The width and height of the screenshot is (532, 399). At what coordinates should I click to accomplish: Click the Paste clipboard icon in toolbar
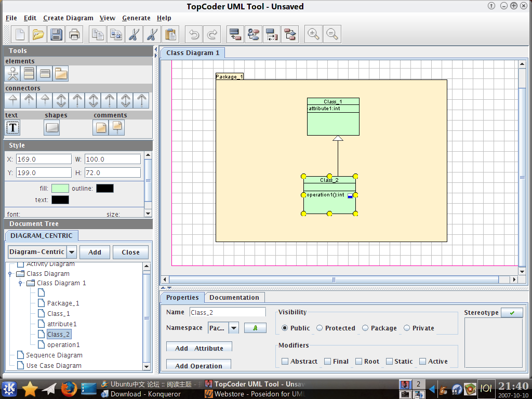click(170, 34)
